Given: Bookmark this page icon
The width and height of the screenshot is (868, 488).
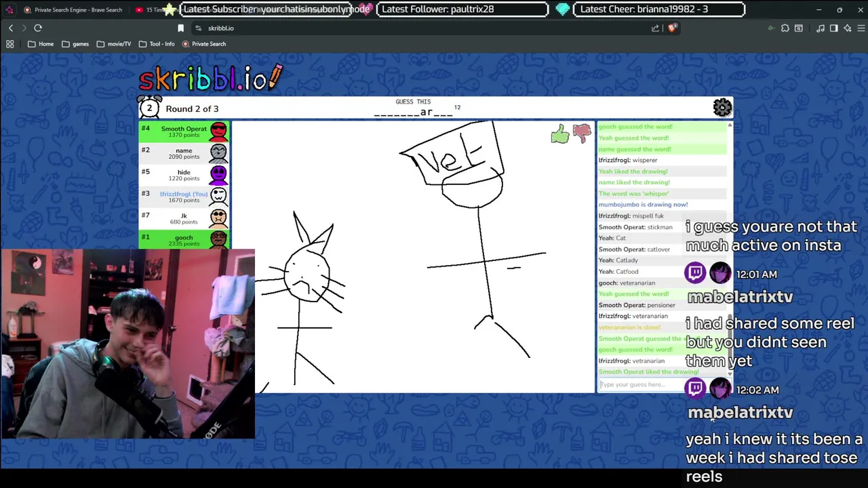Looking at the screenshot, I should coord(180,28).
